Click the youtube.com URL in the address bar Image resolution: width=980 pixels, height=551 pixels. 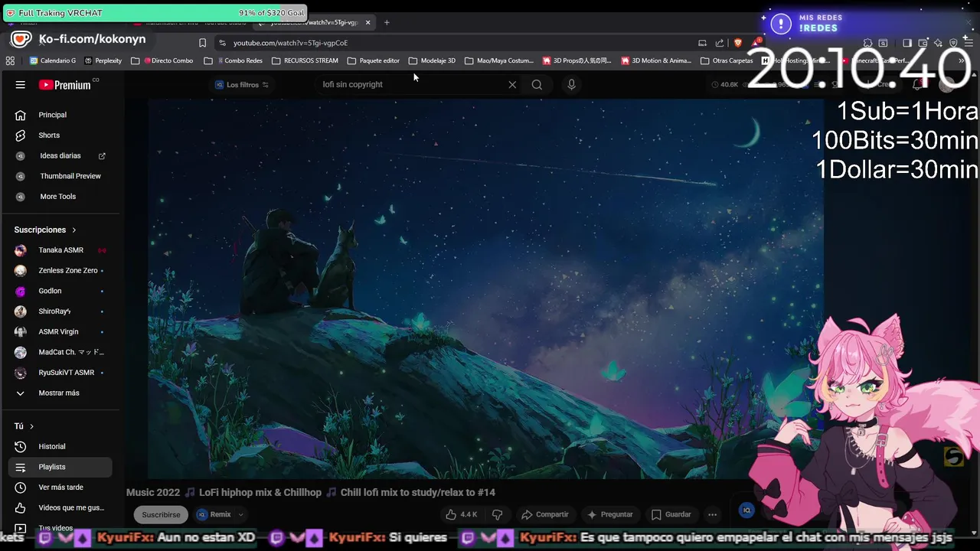coord(290,43)
